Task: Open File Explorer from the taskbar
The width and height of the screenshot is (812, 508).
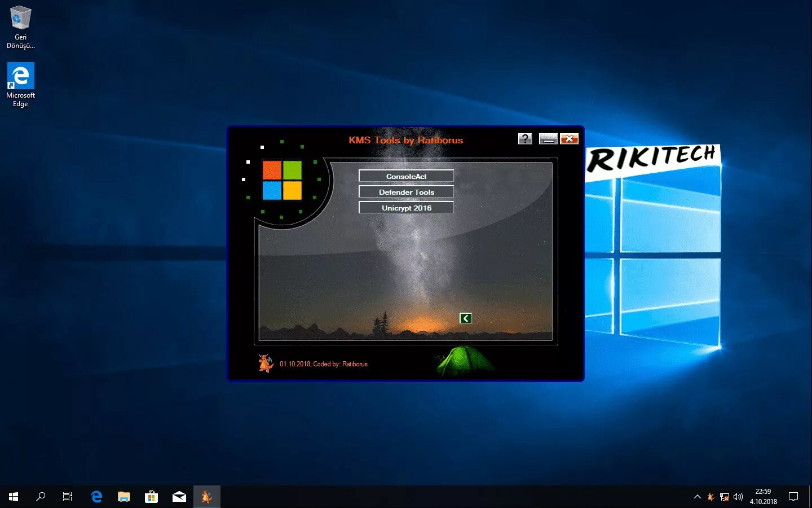Action: coord(124,497)
